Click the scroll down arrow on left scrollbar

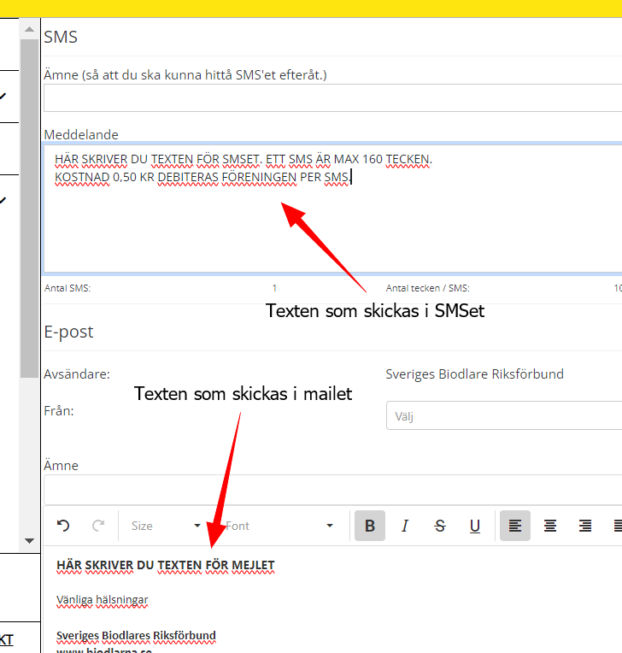(29, 541)
